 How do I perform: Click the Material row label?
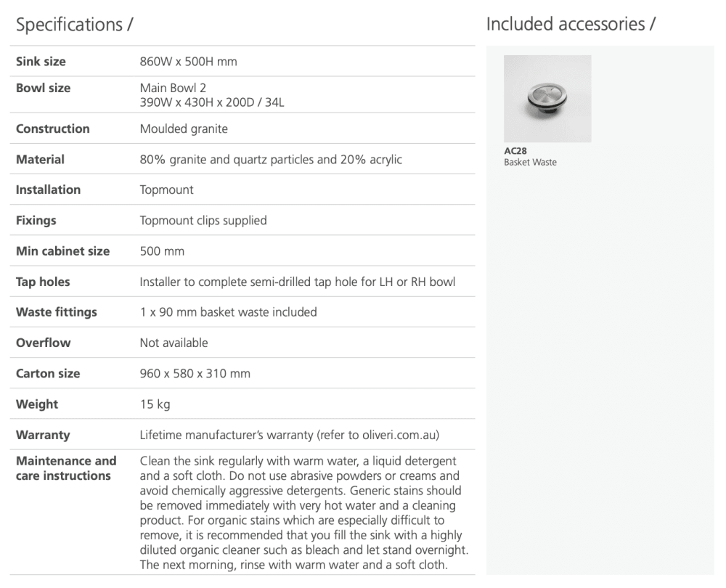coord(40,159)
